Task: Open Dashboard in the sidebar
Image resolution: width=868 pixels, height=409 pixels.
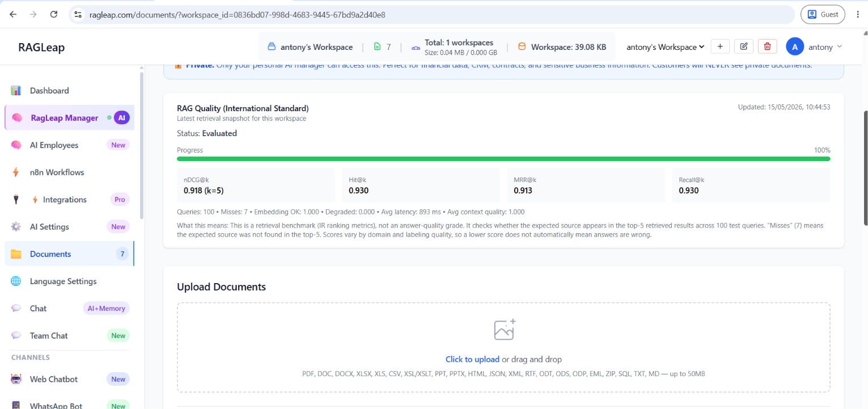Action: [x=69, y=91]
